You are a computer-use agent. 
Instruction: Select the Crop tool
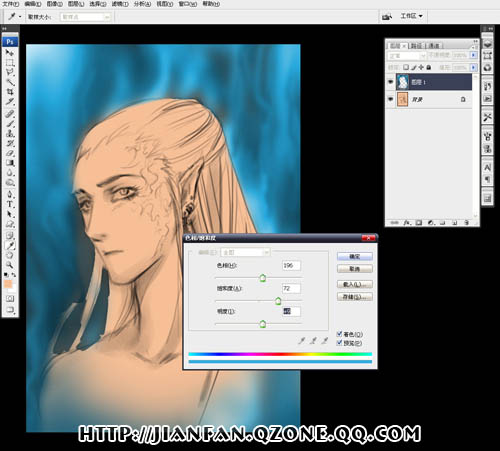point(10,91)
